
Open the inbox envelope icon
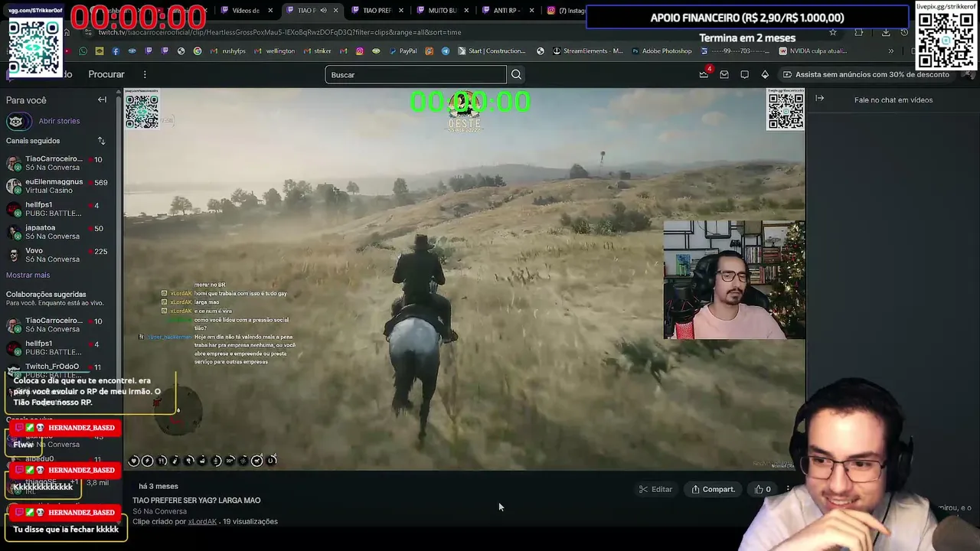point(724,74)
